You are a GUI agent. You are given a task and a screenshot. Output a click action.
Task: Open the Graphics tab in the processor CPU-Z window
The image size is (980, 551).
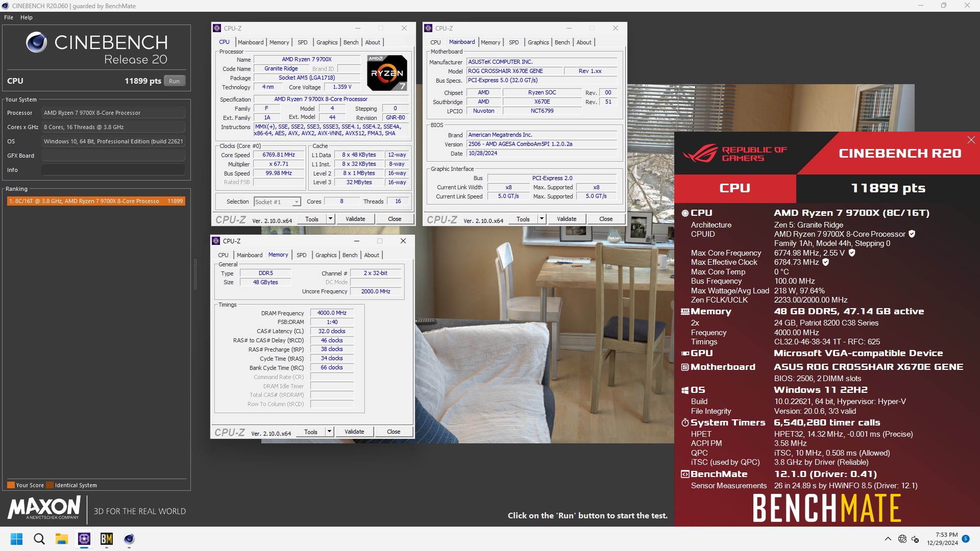(x=327, y=42)
